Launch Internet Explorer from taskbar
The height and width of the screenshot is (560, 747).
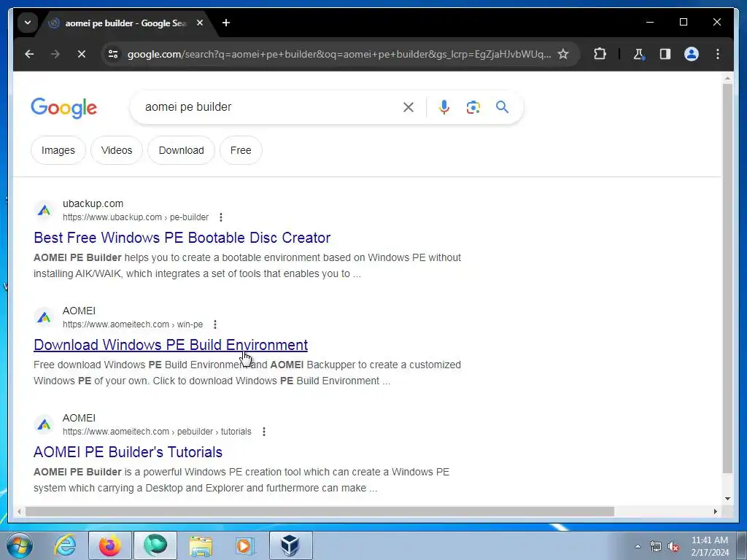65,545
